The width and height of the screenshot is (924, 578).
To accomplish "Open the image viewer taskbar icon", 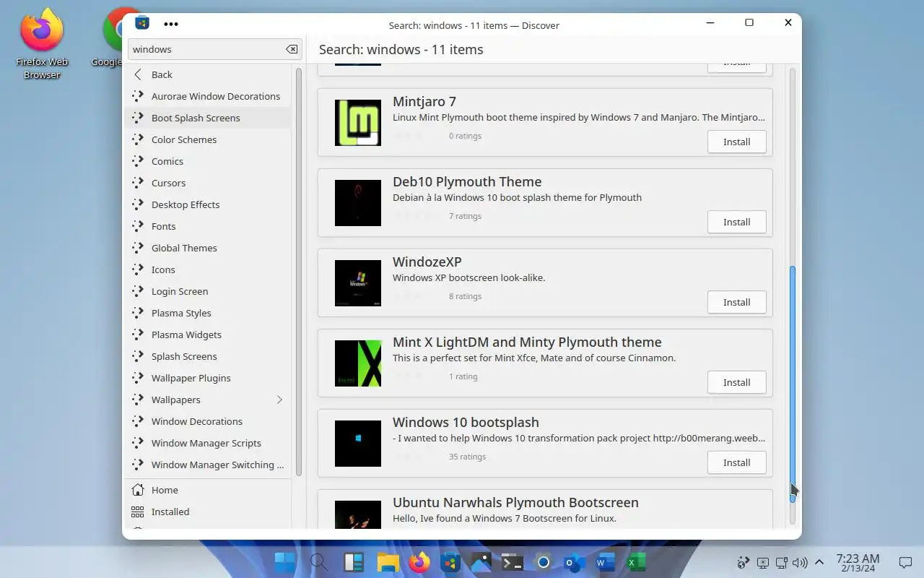I will click(481, 562).
